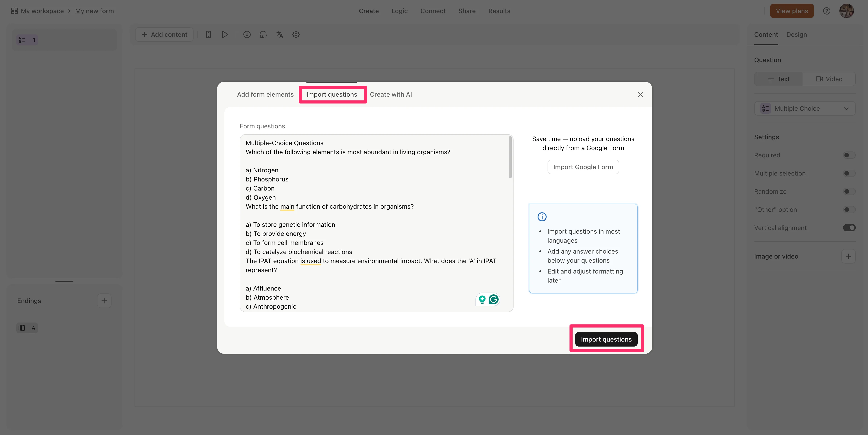Click the help question mark icon
This screenshot has height=435, width=868.
827,11
